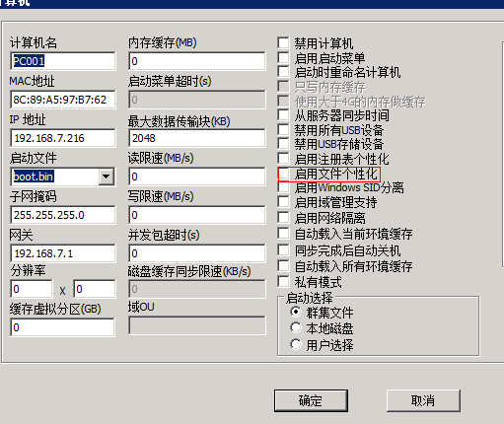Click the 确定 button

[x=311, y=400]
